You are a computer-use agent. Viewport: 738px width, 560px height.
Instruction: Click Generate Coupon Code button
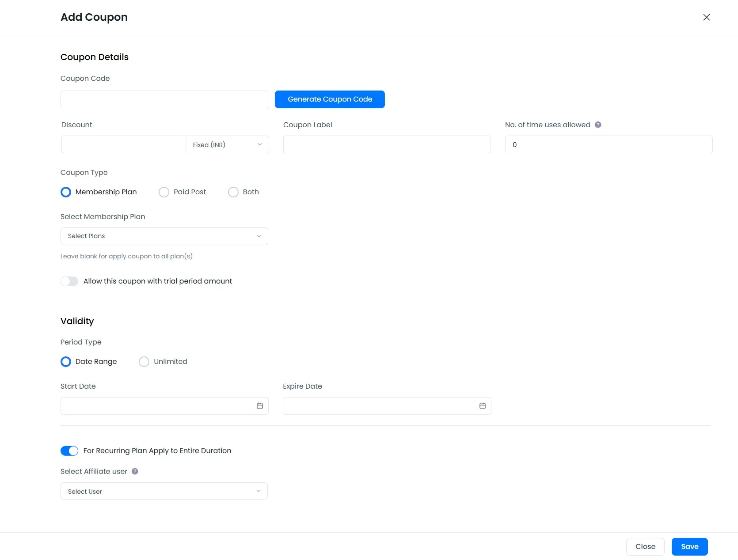(x=330, y=99)
